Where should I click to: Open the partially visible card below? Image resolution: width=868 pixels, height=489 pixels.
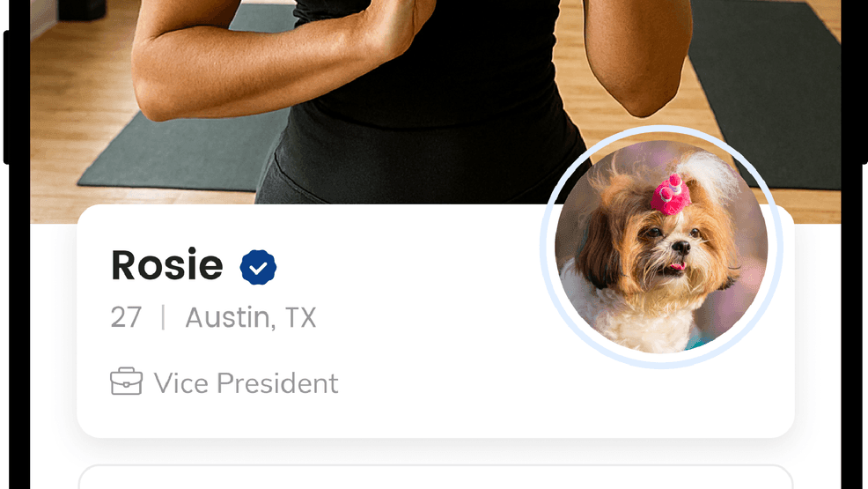tap(436, 477)
